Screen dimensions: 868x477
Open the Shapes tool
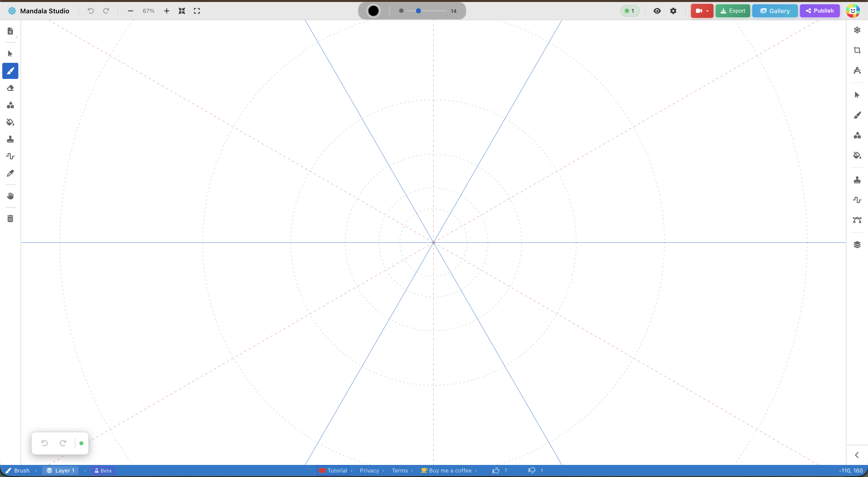(x=10, y=105)
